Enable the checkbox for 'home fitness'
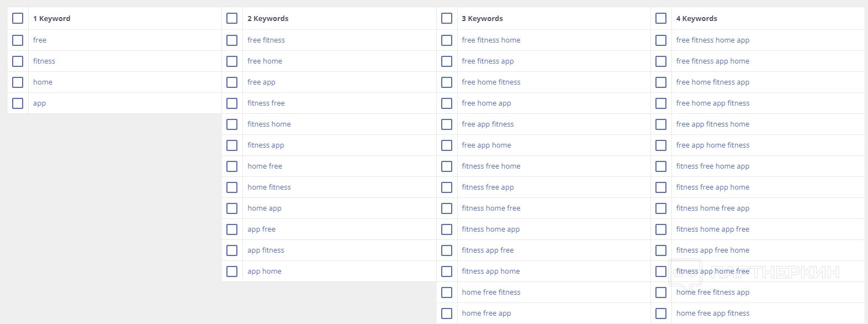This screenshot has width=868, height=324. click(232, 187)
